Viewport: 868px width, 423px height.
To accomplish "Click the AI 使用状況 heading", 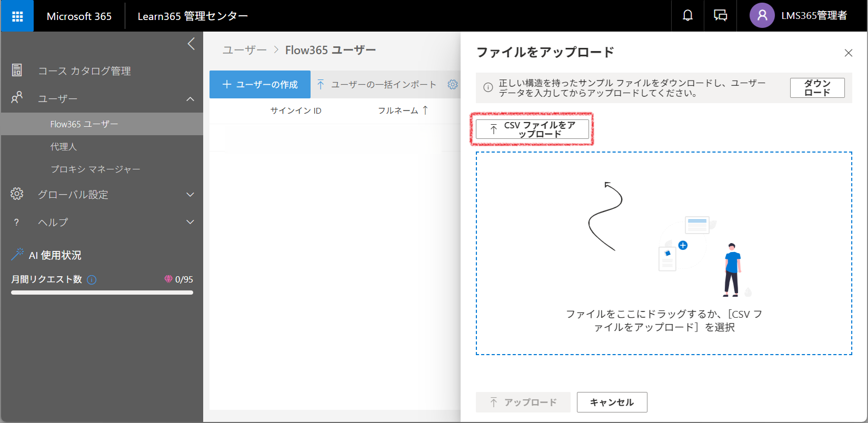I will 55,255.
